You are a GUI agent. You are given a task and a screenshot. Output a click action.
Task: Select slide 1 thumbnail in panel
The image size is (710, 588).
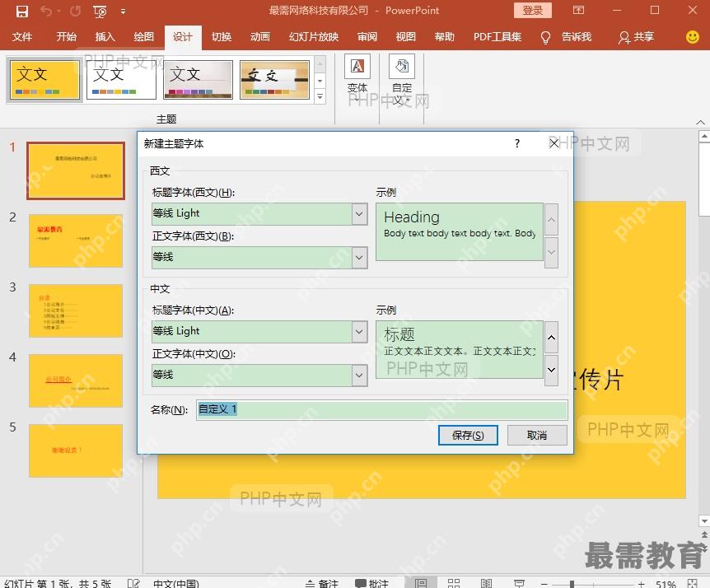pyautogui.click(x=76, y=170)
